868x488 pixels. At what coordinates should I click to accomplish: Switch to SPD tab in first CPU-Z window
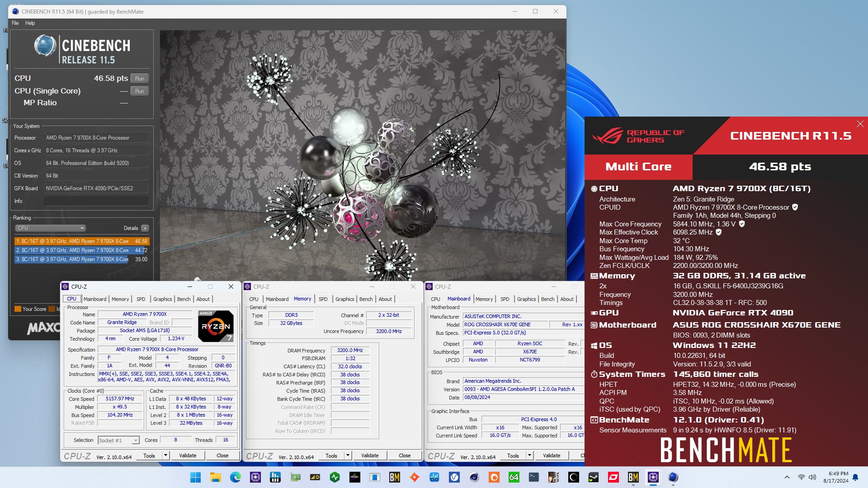point(141,299)
